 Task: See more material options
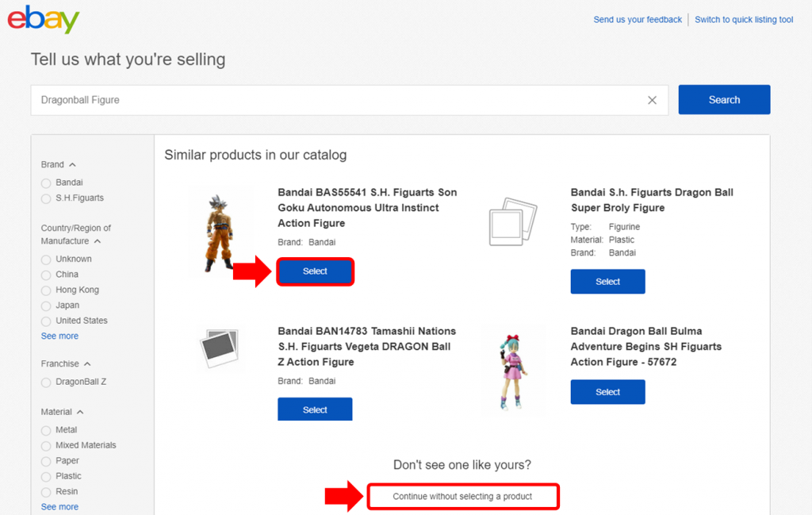[59, 507]
